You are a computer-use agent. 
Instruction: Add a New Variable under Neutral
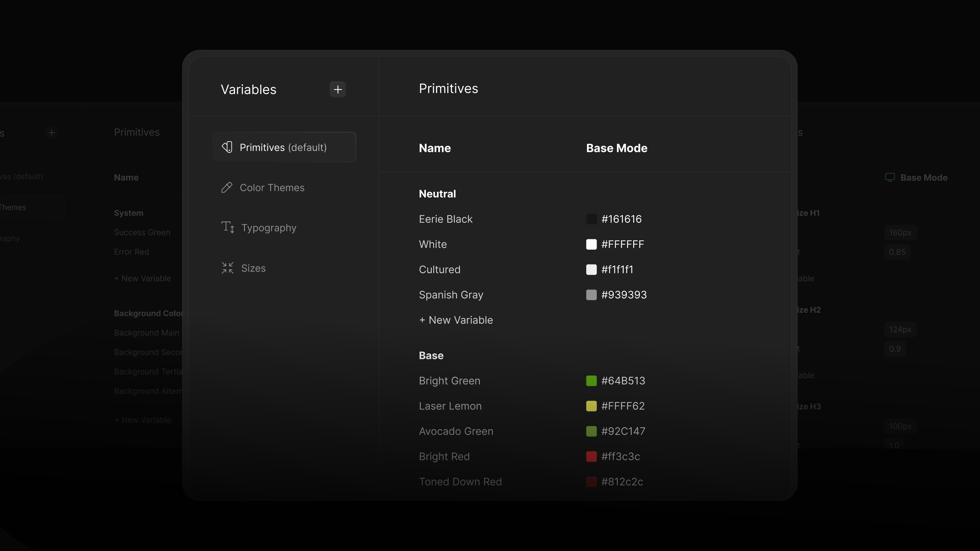pos(456,320)
